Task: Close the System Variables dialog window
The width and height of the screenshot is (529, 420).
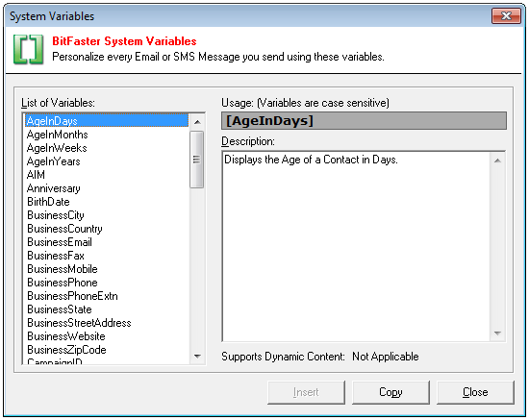Action: click(x=506, y=15)
